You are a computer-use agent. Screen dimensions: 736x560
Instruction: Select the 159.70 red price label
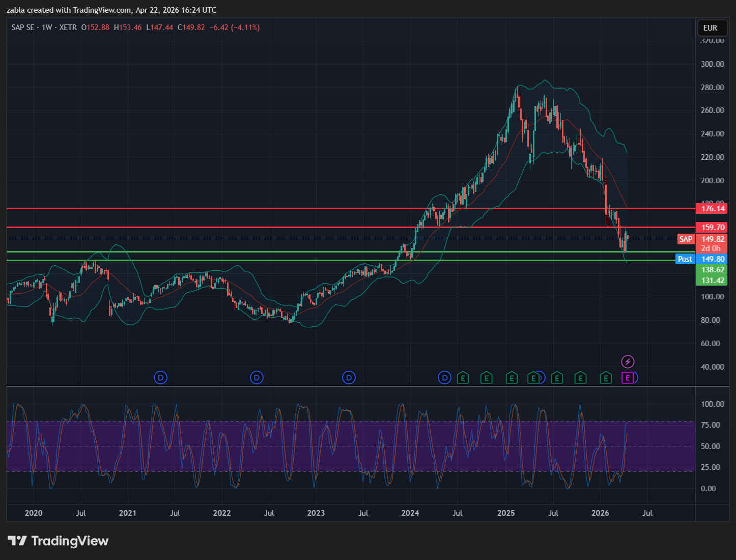click(x=712, y=228)
